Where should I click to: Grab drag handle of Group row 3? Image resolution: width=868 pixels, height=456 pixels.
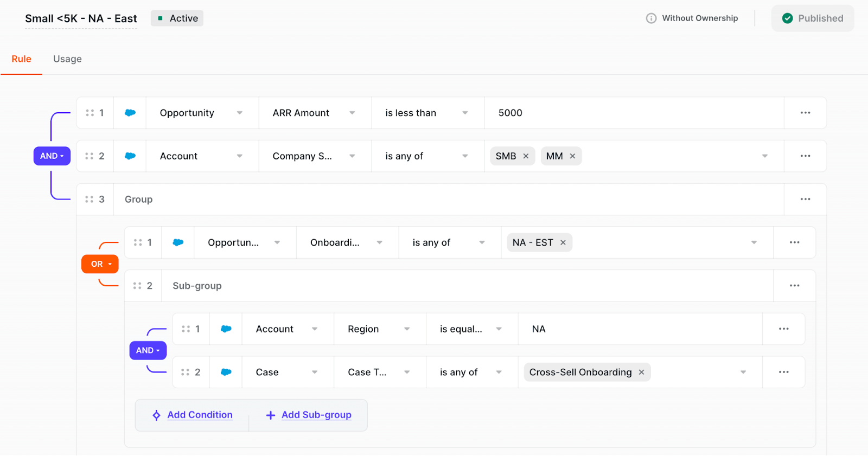[x=90, y=199]
